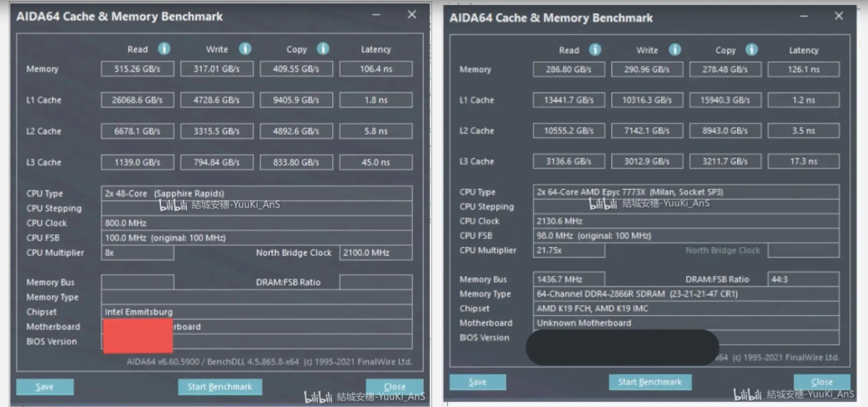Click Close button in the Sapphire Rapids window

(394, 387)
